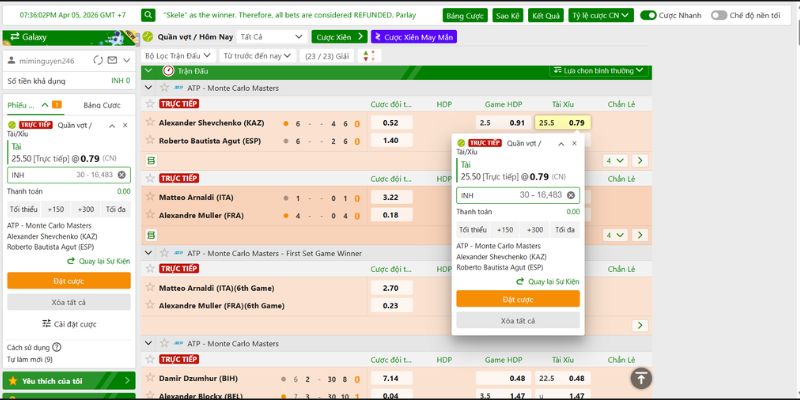Open the Kết Quả results page

(546, 16)
